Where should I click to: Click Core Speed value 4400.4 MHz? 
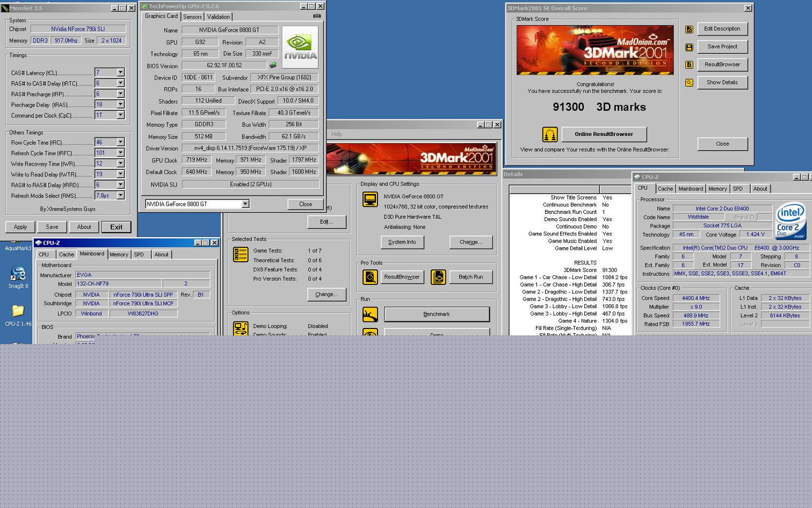pos(696,298)
